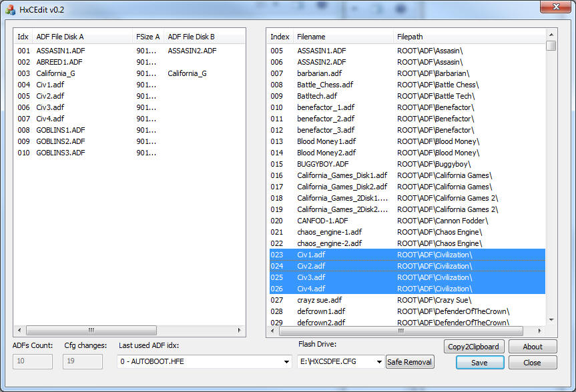Click the Cfg changes field showing 19
Viewport: 576px width, 392px height.
tap(83, 361)
